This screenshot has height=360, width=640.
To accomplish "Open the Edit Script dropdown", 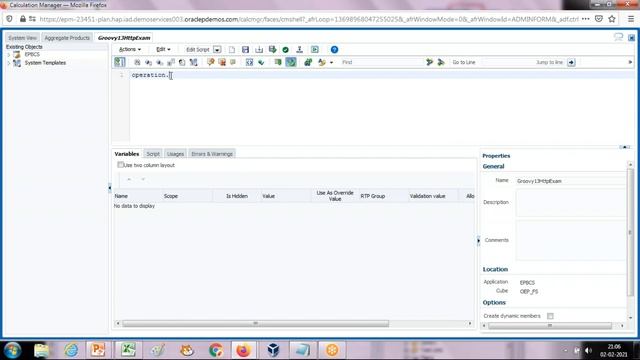I will pos(217,50).
